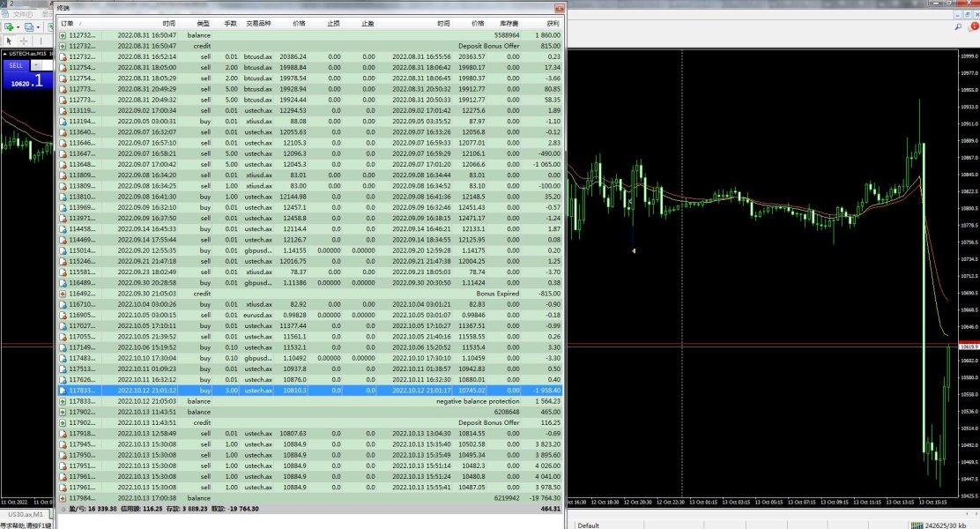This screenshot has height=529, width=980.
Task: Click 'negative balance protection' comment text
Action: [478, 401]
